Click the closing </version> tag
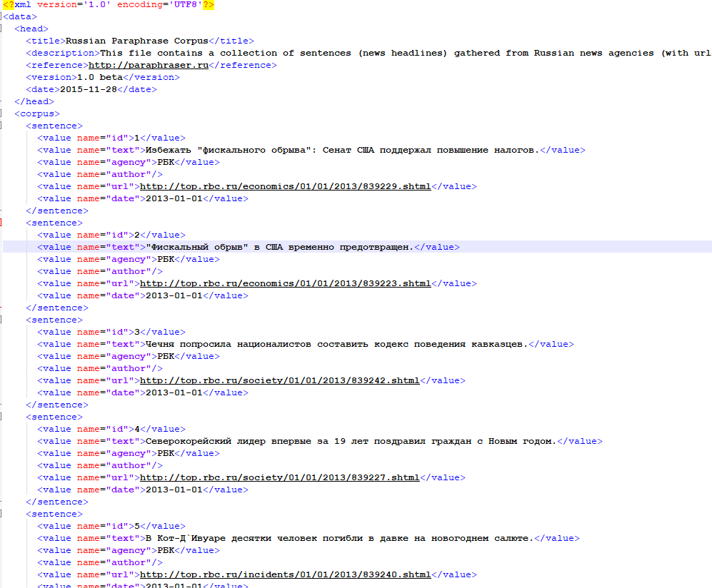The width and height of the screenshot is (712, 588). (x=151, y=77)
